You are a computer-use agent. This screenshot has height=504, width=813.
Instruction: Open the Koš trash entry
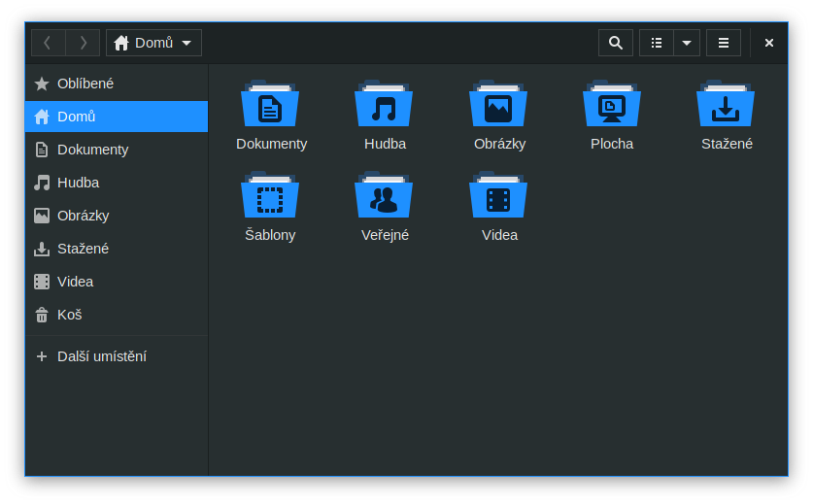pyautogui.click(x=117, y=315)
